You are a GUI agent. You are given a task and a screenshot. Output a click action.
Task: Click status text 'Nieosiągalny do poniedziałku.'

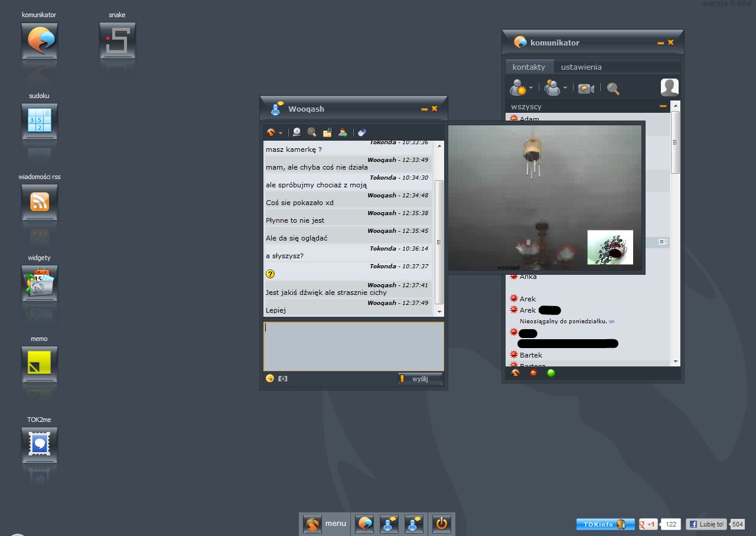tap(563, 321)
